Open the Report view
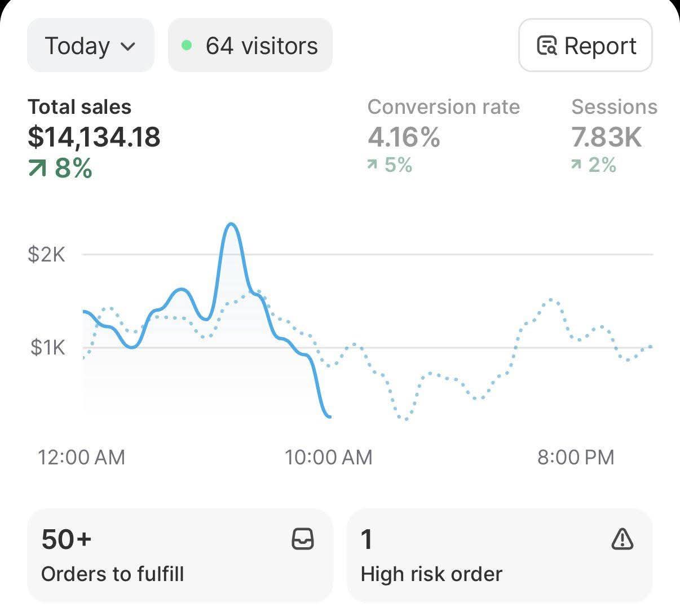 click(x=585, y=46)
